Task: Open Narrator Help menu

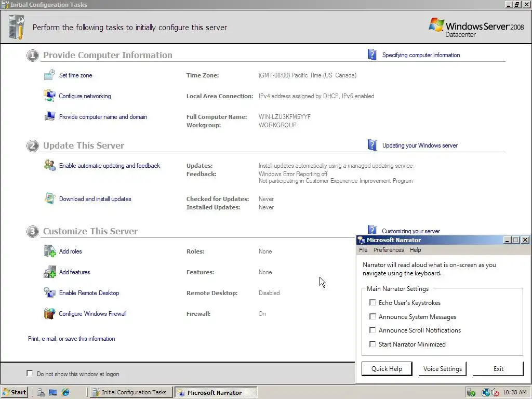Action: pyautogui.click(x=415, y=250)
